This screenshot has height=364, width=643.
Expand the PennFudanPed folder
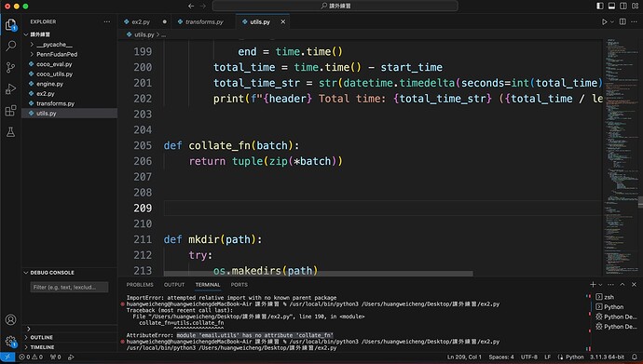[57, 54]
